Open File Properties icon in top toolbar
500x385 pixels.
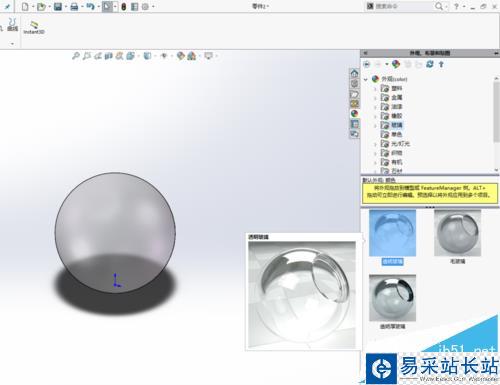tap(134, 6)
